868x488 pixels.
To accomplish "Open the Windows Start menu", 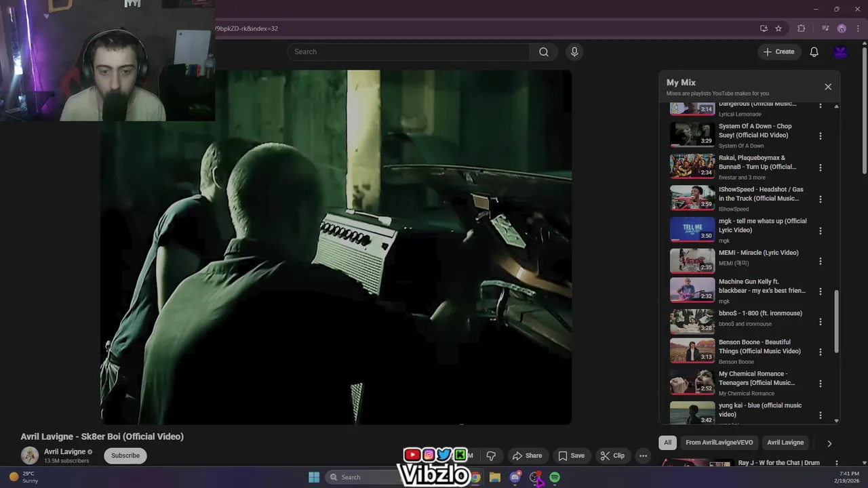I will 314,477.
